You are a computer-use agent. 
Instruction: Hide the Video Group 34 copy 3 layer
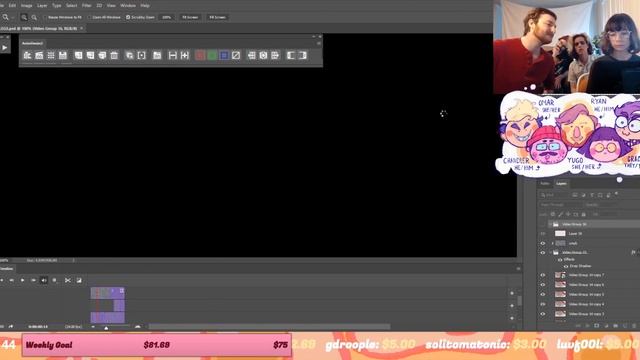point(543,314)
